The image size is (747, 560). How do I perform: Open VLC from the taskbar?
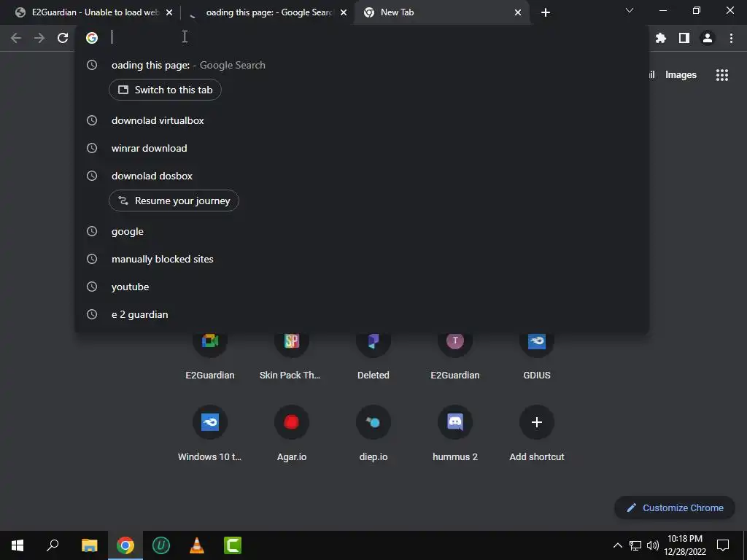click(x=197, y=545)
